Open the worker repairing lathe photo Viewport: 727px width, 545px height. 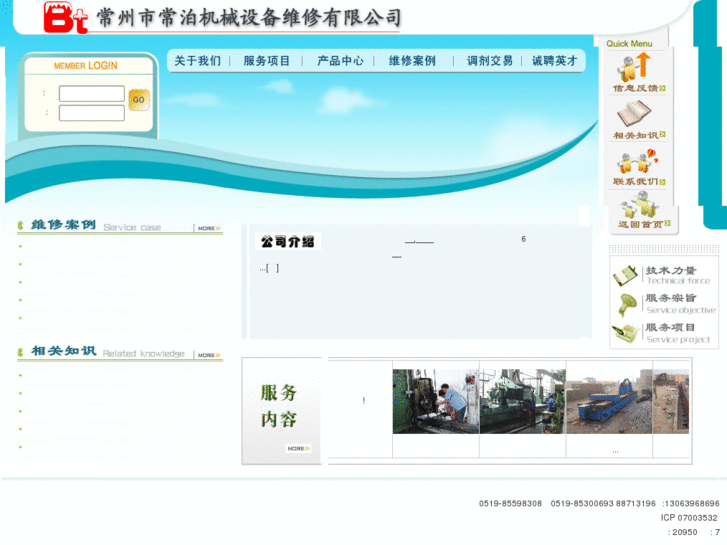point(436,402)
